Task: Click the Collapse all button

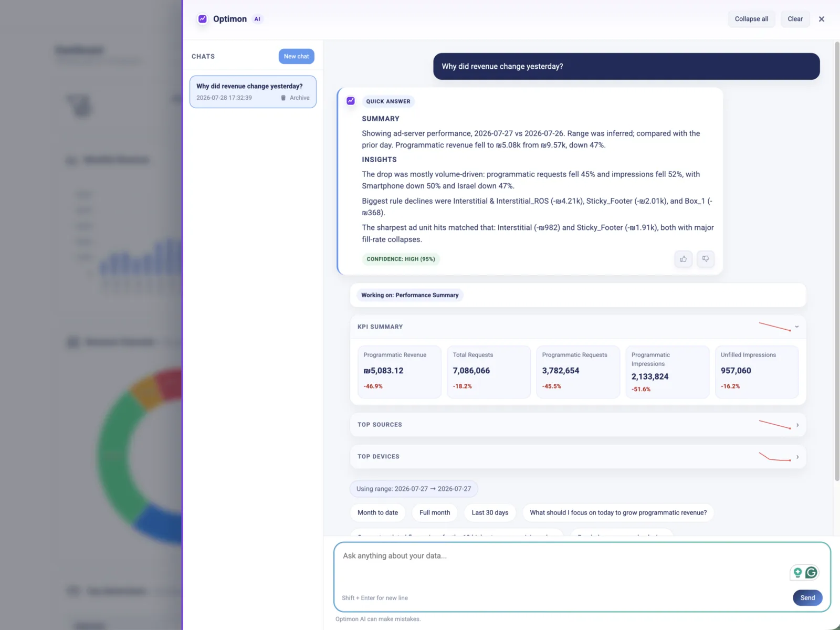Action: click(751, 19)
